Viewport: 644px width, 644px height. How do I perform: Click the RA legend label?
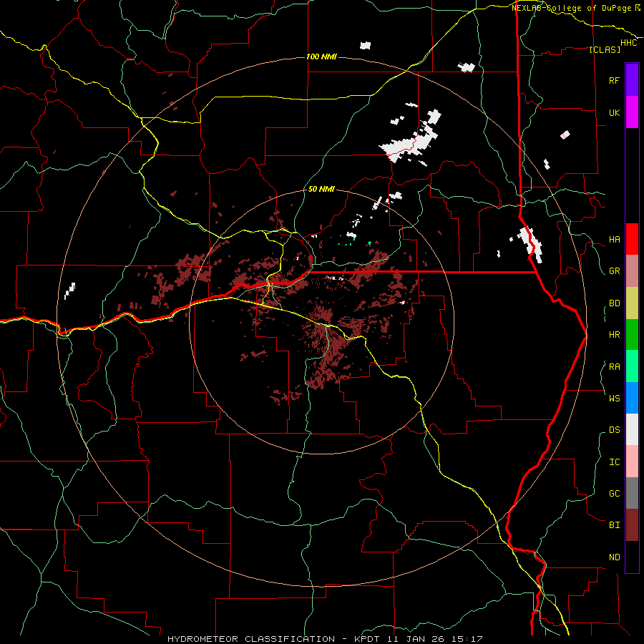coord(614,367)
